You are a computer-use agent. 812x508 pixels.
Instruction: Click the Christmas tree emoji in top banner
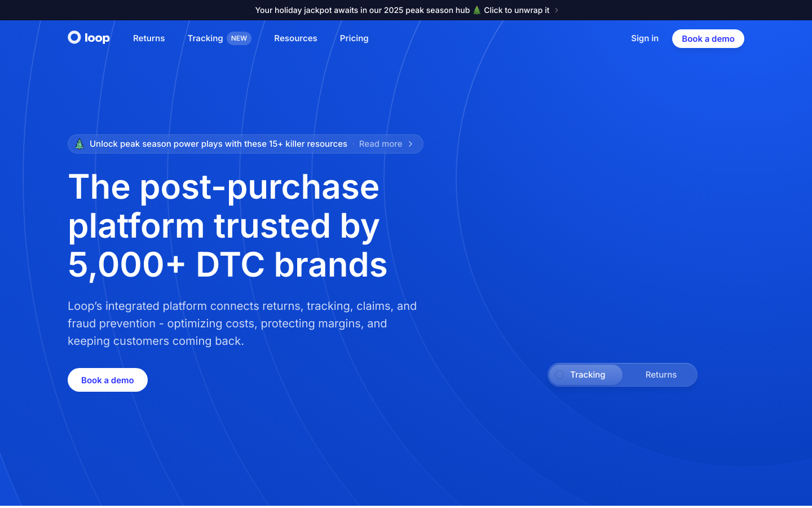pyautogui.click(x=476, y=10)
